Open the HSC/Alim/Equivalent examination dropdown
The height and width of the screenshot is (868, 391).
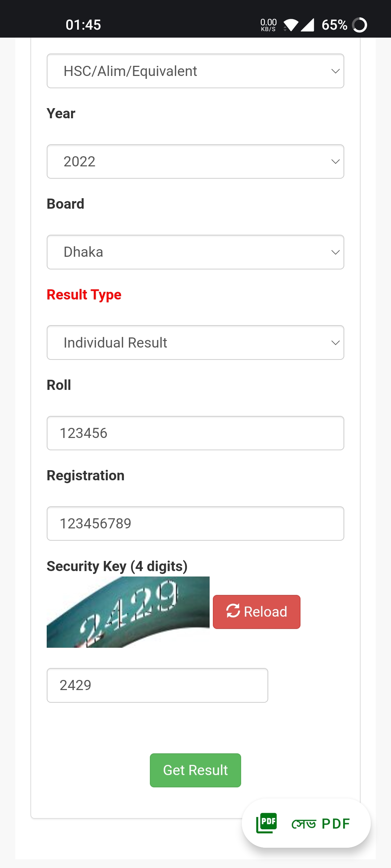coord(195,71)
